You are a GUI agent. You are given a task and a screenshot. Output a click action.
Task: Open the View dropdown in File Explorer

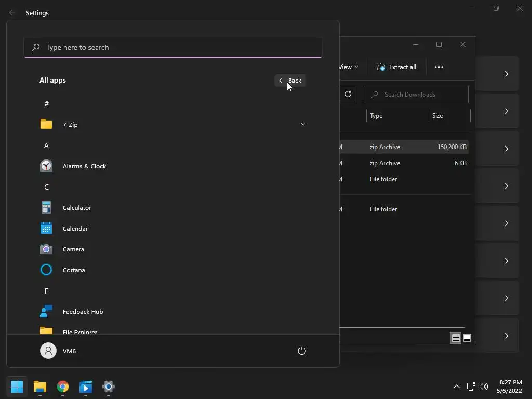click(x=349, y=67)
